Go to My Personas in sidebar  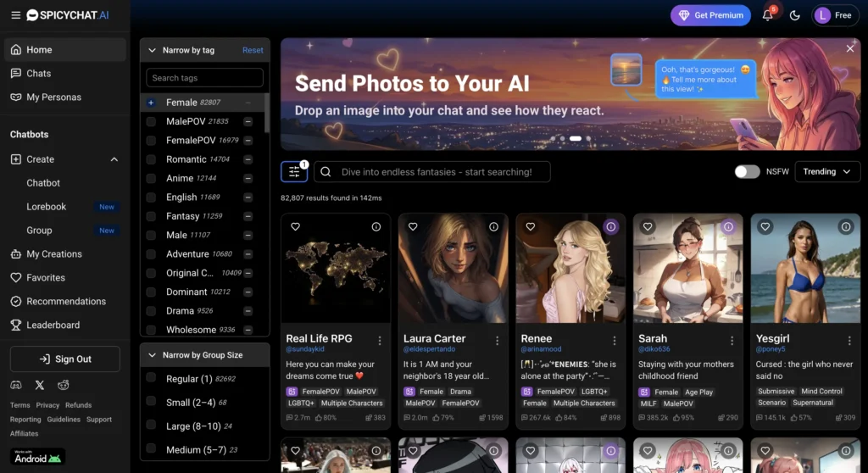[53, 97]
